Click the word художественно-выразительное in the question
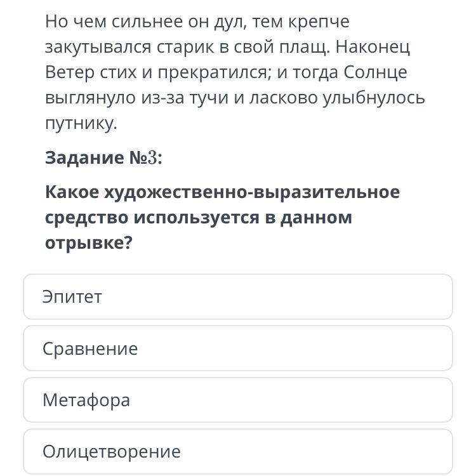Viewport: 476px width, 476px height. point(252,192)
